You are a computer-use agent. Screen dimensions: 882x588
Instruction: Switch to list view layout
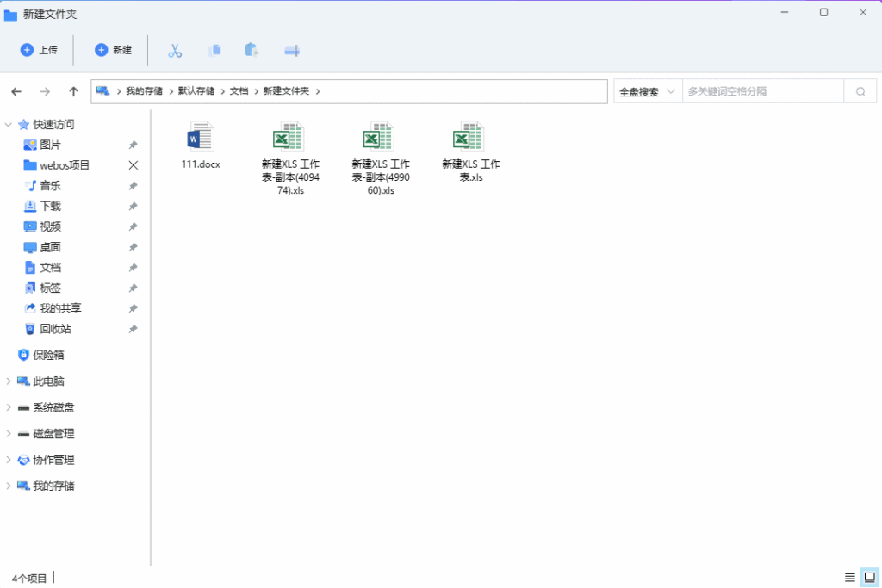coord(849,577)
